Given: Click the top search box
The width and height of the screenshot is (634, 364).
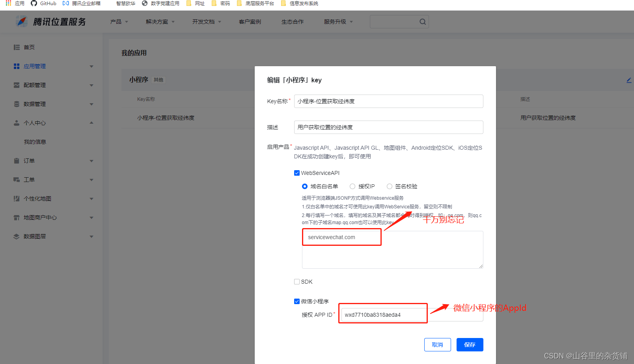Looking at the screenshot, I should point(399,22).
